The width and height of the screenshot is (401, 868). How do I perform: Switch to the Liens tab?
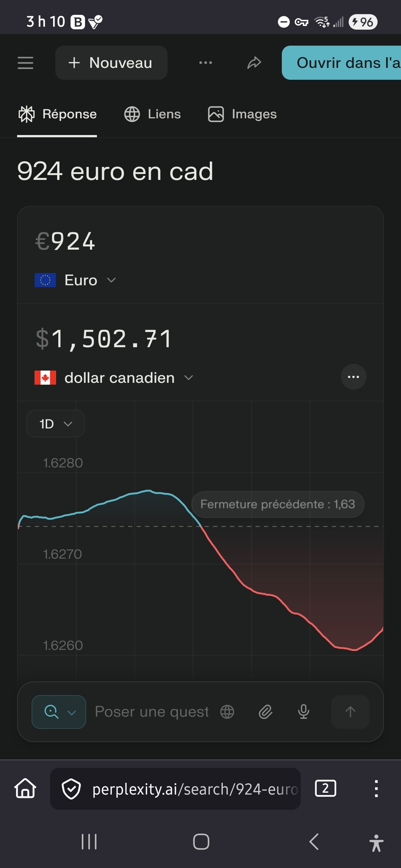pos(153,114)
